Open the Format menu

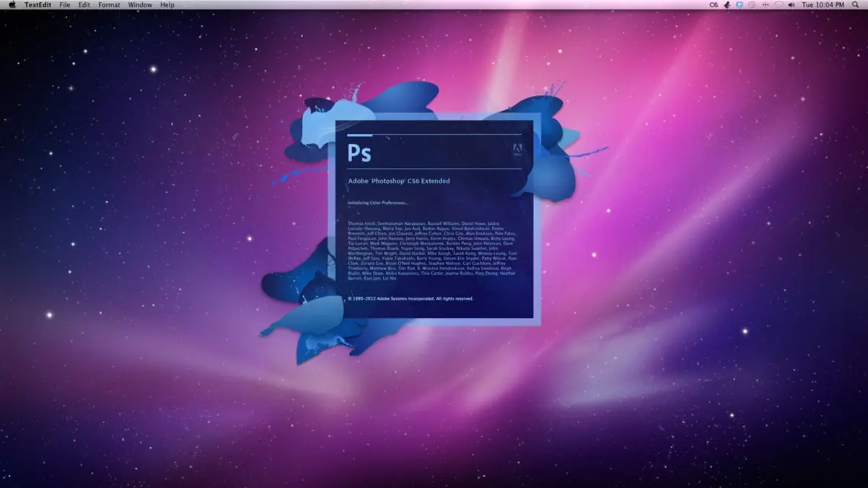[x=109, y=5]
